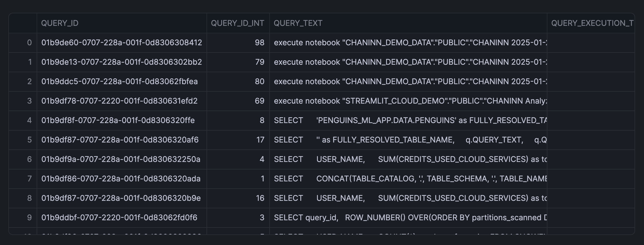Select row index 5
The height and width of the screenshot is (245, 644).
click(29, 140)
